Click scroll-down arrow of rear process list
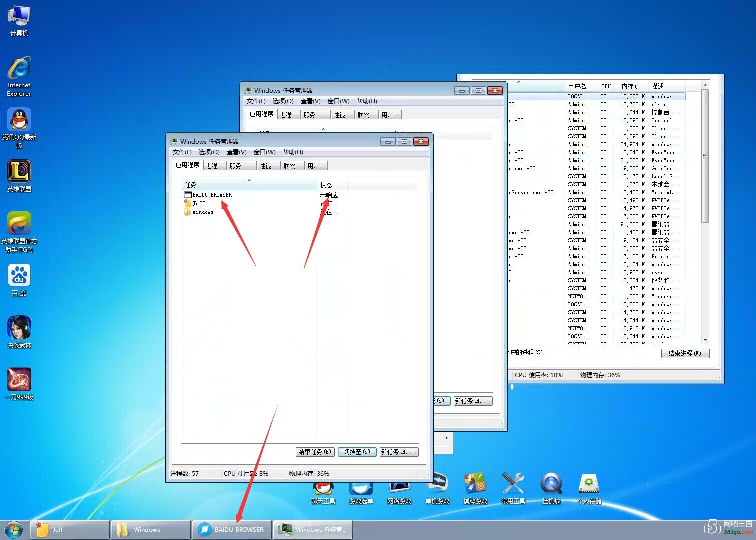Viewport: 756px width, 540px height. (x=705, y=340)
